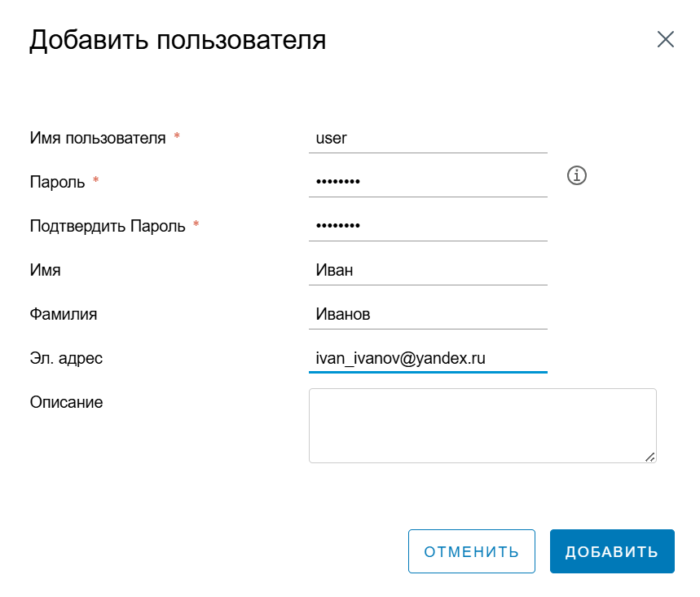Screen dimensions: 700x597
Task: Focus the Пароль input field
Action: pyautogui.click(x=428, y=183)
